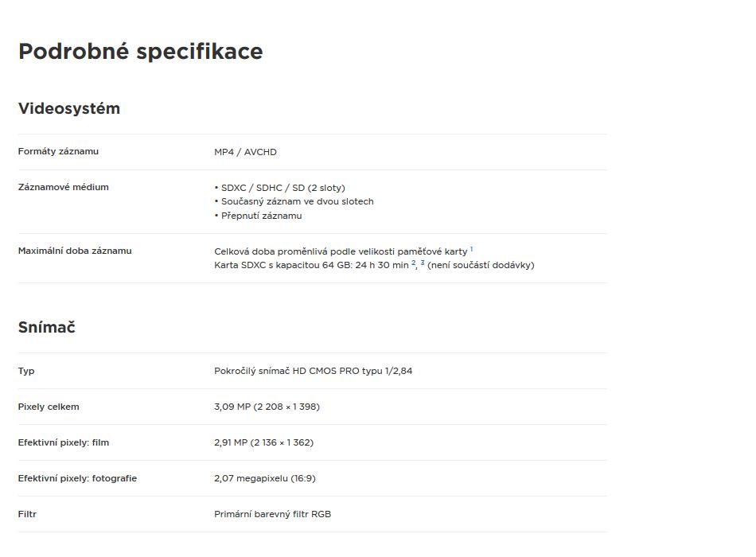
Task: Click the Videosystém section heading
Action: tap(69, 108)
